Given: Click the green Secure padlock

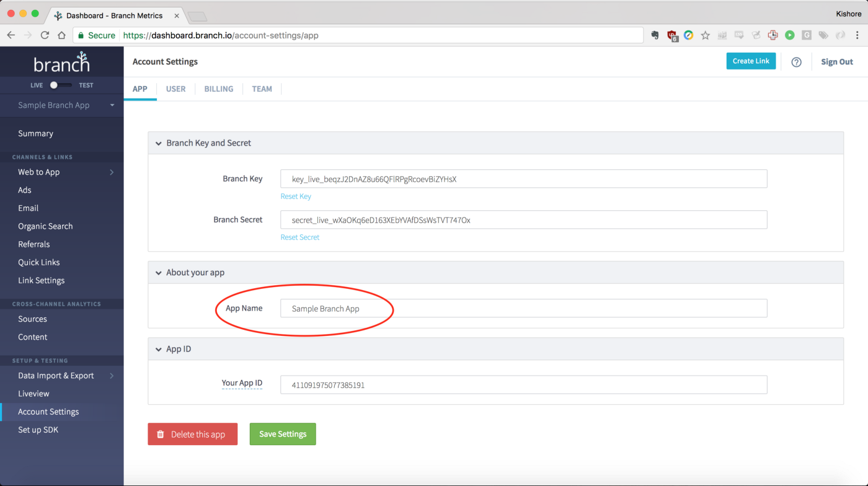Looking at the screenshot, I should tap(81, 35).
